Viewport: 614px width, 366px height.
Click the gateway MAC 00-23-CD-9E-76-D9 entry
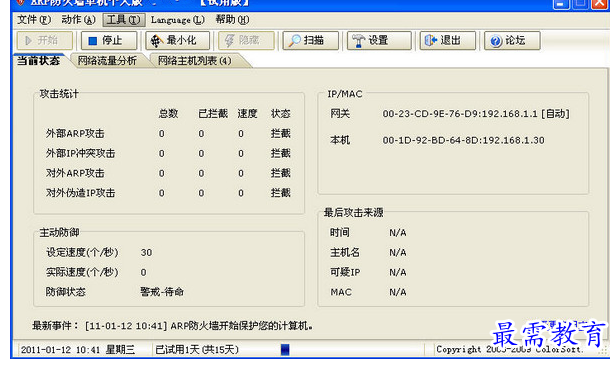(476, 114)
